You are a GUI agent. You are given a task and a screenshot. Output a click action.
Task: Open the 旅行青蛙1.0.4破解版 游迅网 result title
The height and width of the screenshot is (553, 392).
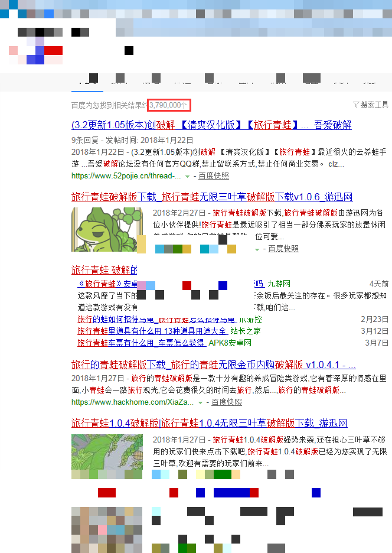(209, 423)
